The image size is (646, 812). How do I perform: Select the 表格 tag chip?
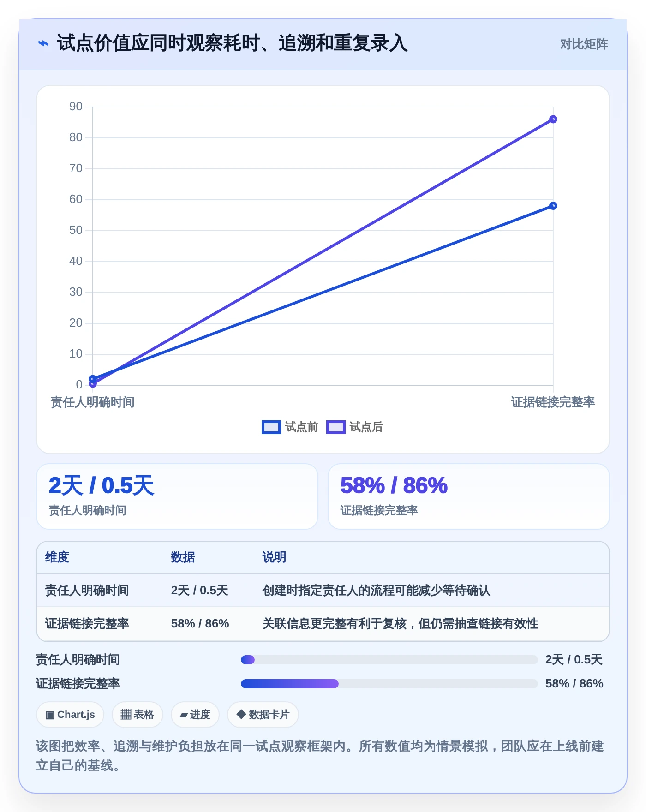(137, 715)
